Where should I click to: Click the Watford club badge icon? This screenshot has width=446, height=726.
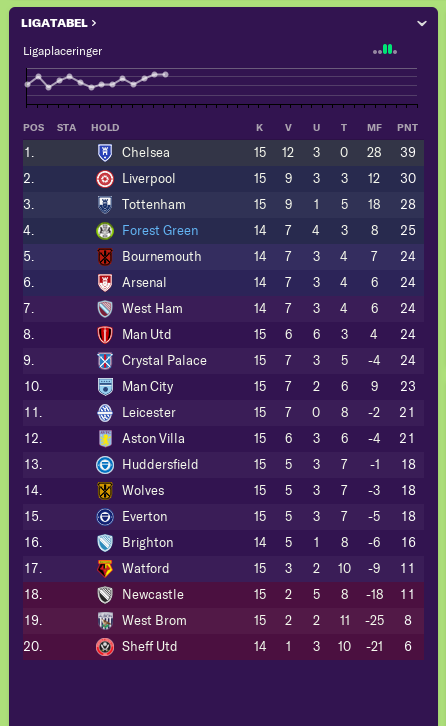point(105,569)
